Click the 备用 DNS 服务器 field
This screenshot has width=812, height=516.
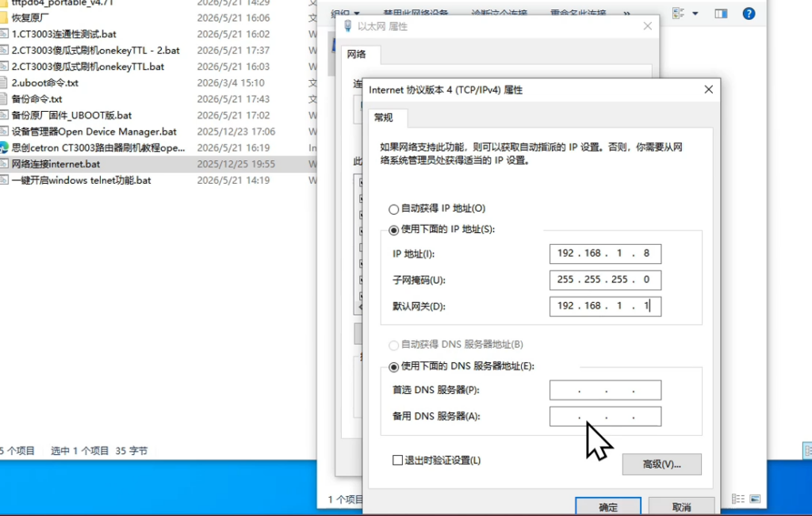[x=605, y=417]
